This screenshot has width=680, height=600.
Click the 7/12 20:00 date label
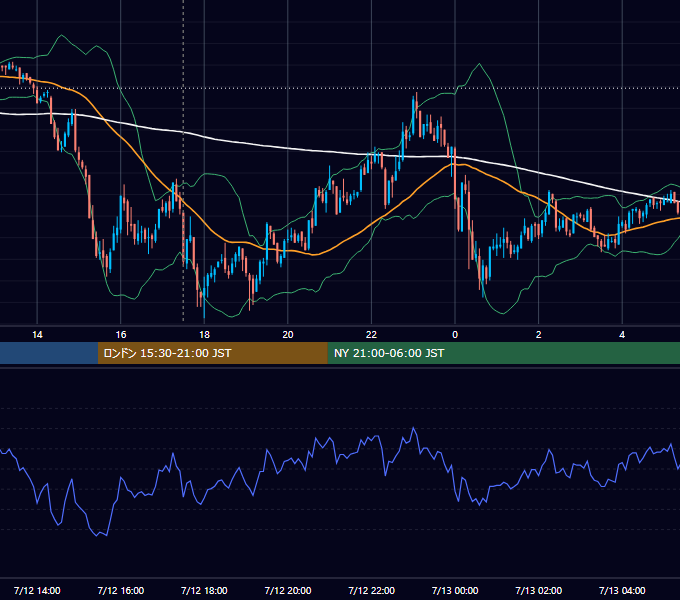[x=288, y=590]
